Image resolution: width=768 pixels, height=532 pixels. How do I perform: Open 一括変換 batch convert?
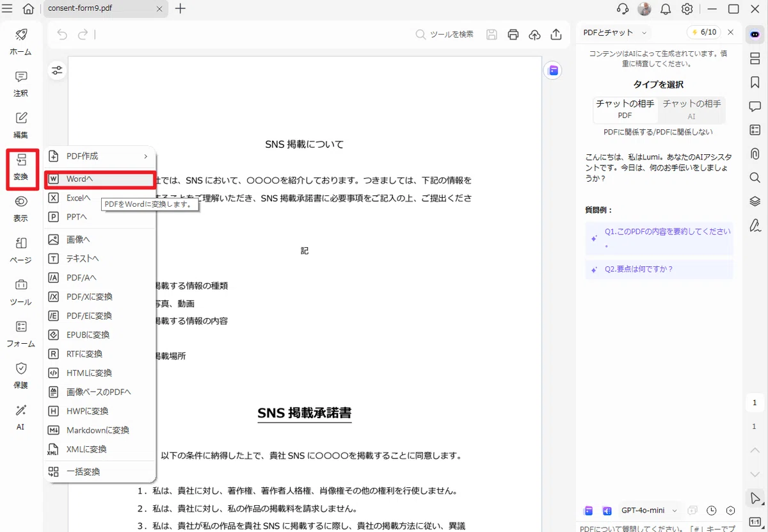pos(99,472)
